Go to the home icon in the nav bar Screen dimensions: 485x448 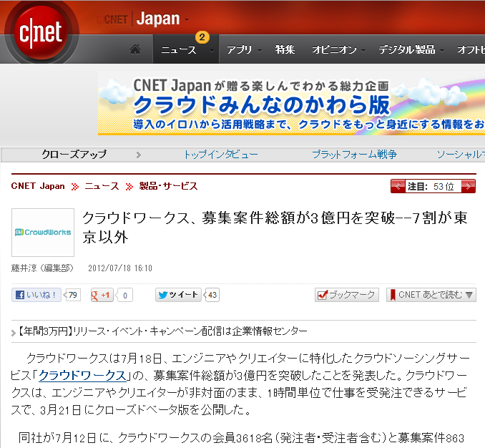click(x=135, y=49)
